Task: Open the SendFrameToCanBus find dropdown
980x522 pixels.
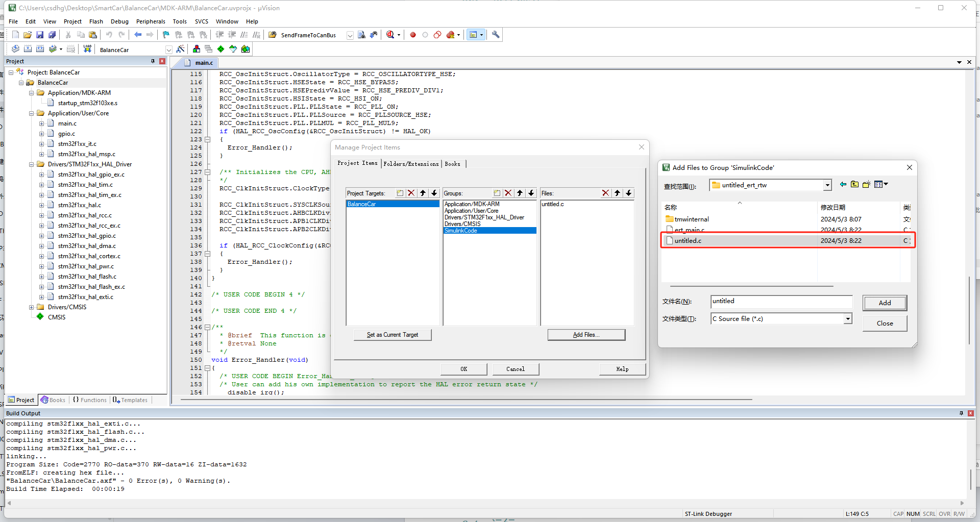Action: click(x=350, y=35)
